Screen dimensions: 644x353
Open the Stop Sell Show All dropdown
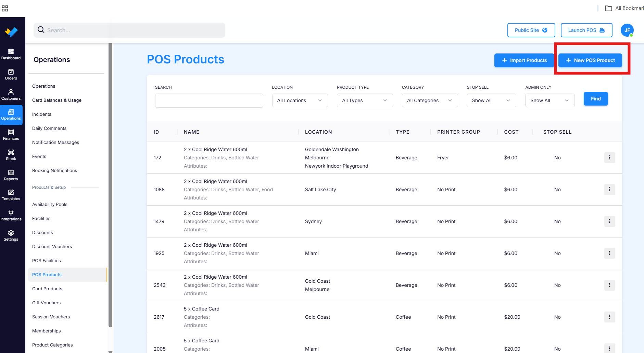point(491,100)
